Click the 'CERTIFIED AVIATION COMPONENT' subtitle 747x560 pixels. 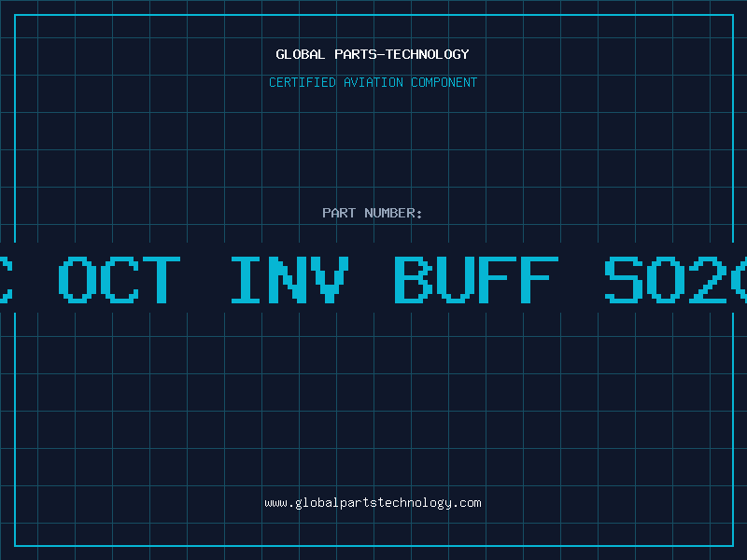pyautogui.click(x=373, y=82)
